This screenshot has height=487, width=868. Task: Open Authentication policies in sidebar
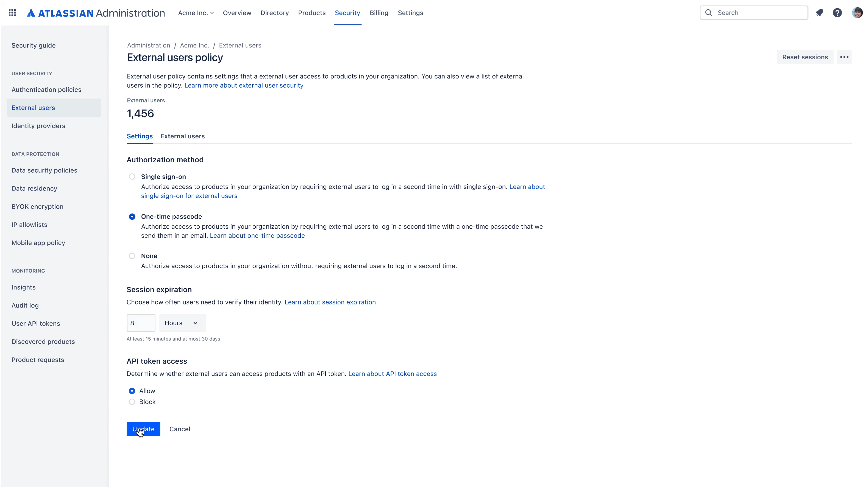click(x=46, y=89)
